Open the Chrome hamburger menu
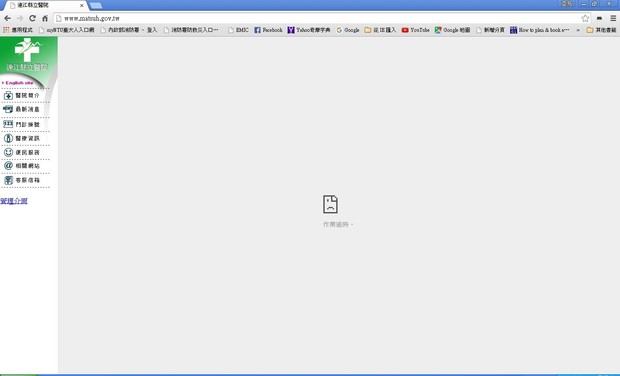 click(x=613, y=18)
